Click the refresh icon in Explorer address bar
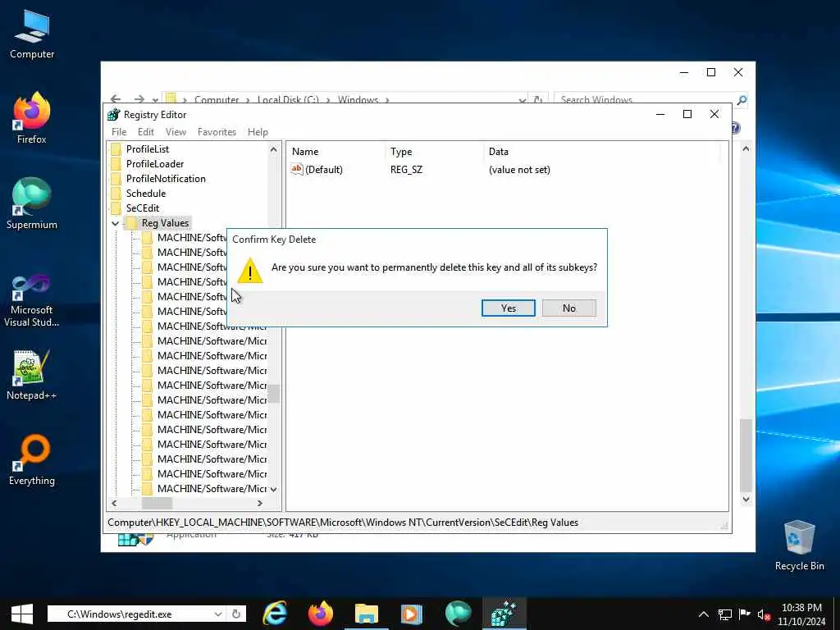This screenshot has height=630, width=840. point(538,99)
